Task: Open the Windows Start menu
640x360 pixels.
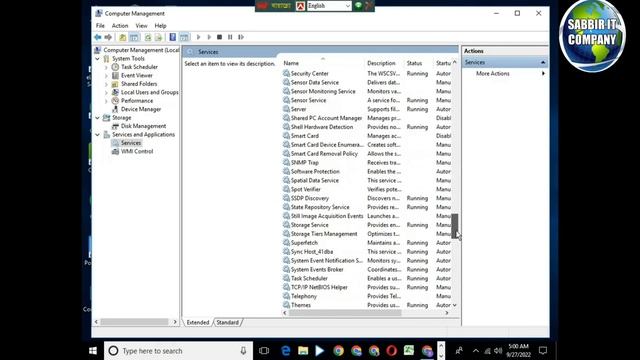Action: [x=93, y=351]
